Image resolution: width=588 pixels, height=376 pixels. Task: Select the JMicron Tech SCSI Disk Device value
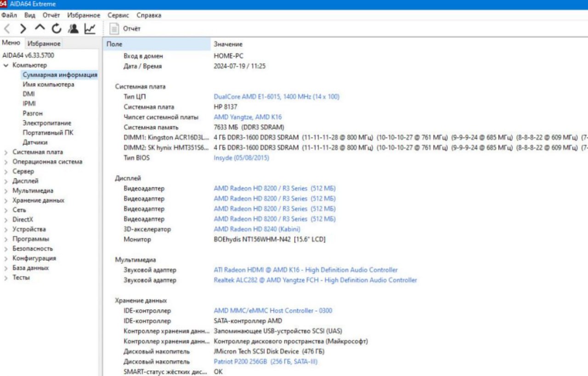pyautogui.click(x=269, y=351)
